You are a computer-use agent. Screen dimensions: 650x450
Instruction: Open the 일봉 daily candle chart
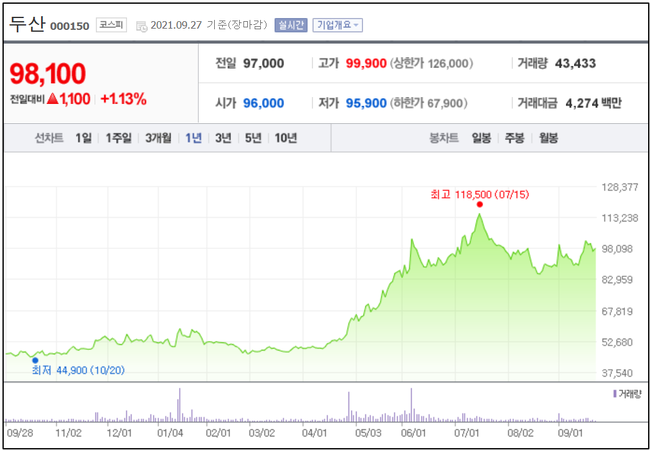pos(481,138)
